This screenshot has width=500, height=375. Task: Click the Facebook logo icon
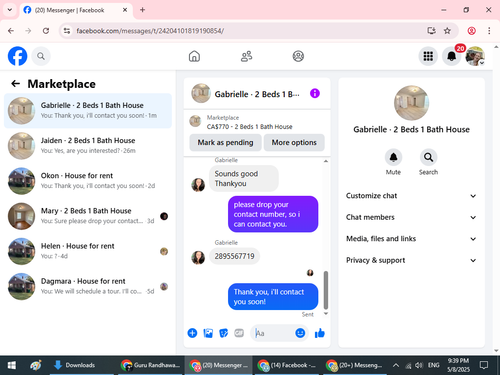coord(17,56)
